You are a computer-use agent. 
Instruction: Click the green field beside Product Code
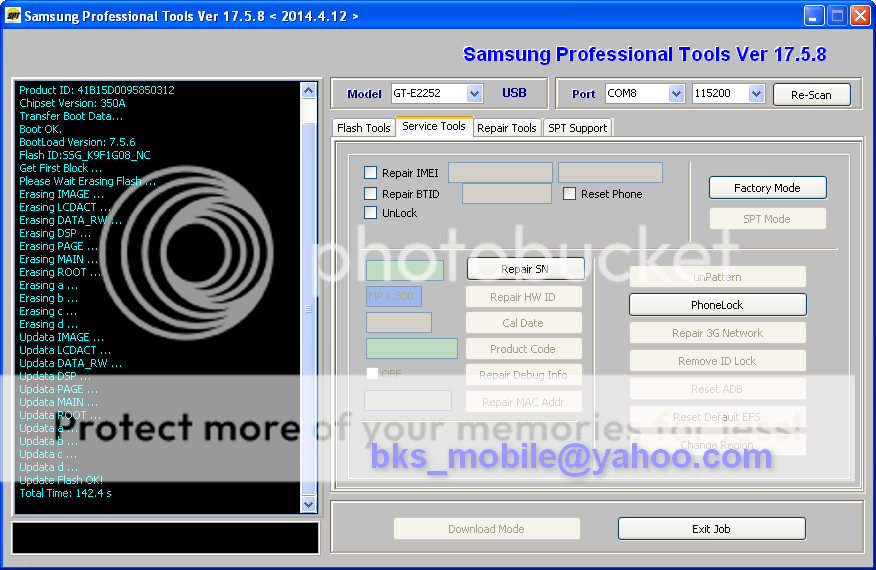pyautogui.click(x=412, y=349)
